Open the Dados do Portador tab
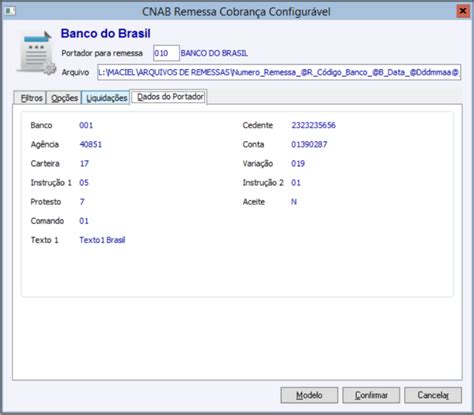Screen dimensions: 474x415 pos(169,97)
